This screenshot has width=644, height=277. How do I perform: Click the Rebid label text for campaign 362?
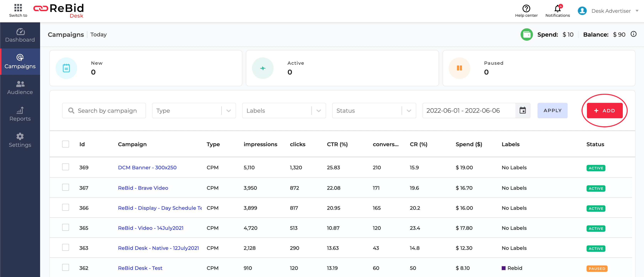click(515, 268)
